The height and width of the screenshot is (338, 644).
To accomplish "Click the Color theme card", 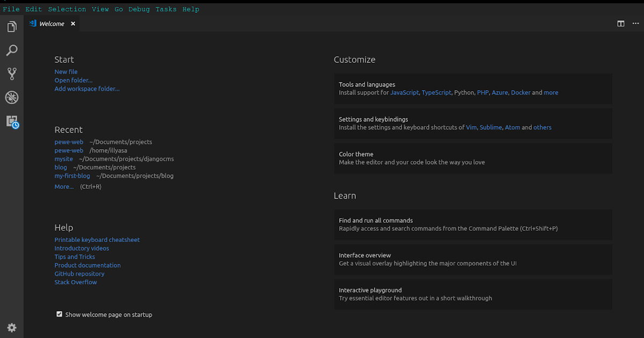I will coord(473,158).
